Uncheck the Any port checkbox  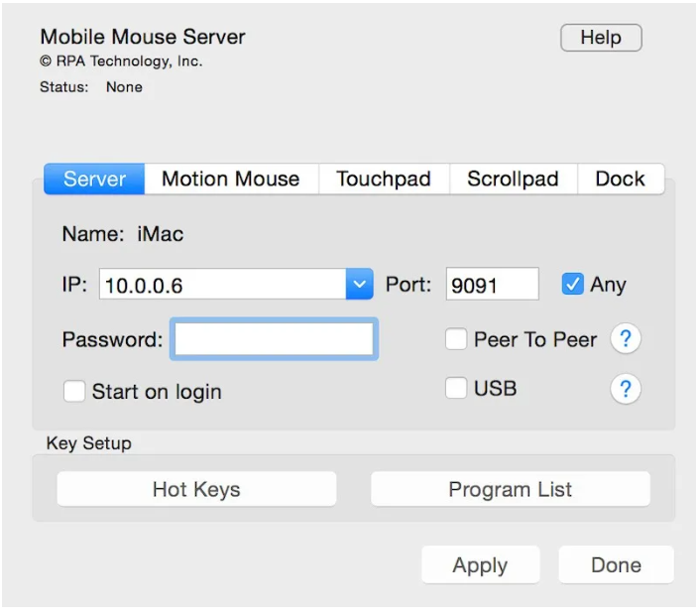pyautogui.click(x=572, y=284)
